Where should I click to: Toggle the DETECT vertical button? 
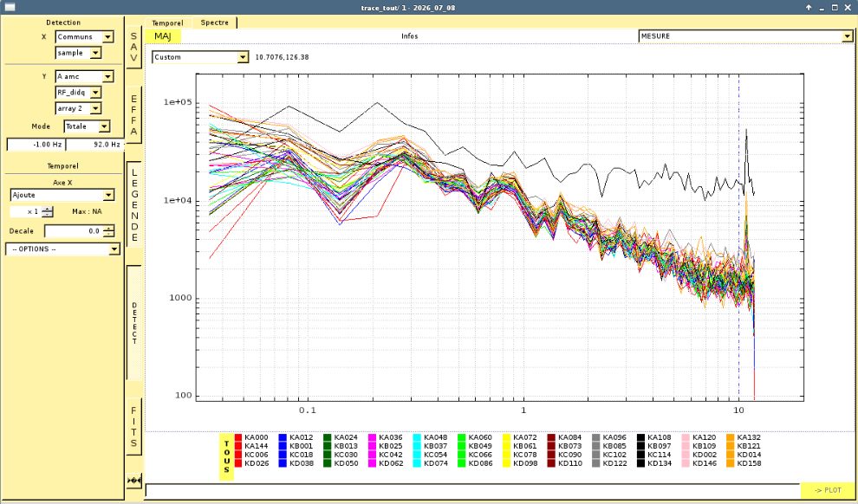tap(134, 322)
